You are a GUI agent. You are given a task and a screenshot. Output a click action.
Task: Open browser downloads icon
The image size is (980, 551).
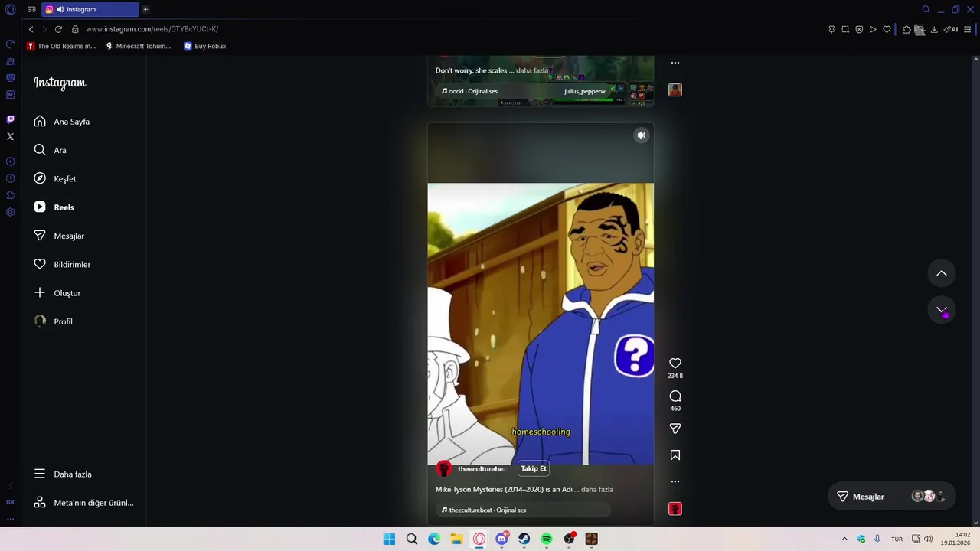pyautogui.click(x=934, y=29)
